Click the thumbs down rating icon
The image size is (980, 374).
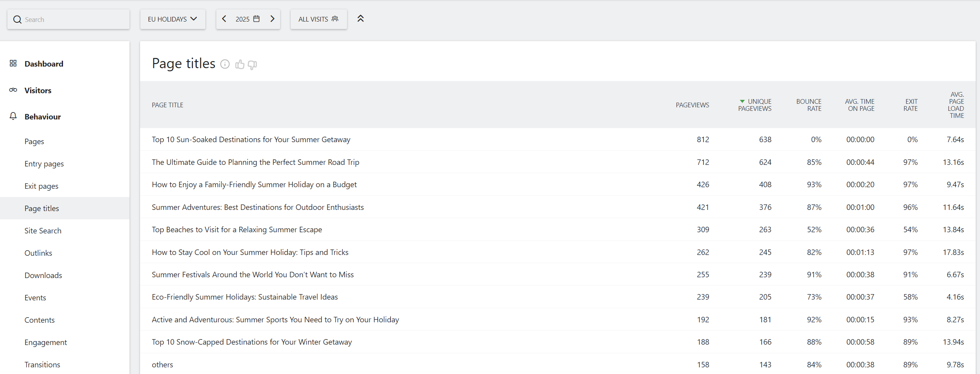click(252, 65)
